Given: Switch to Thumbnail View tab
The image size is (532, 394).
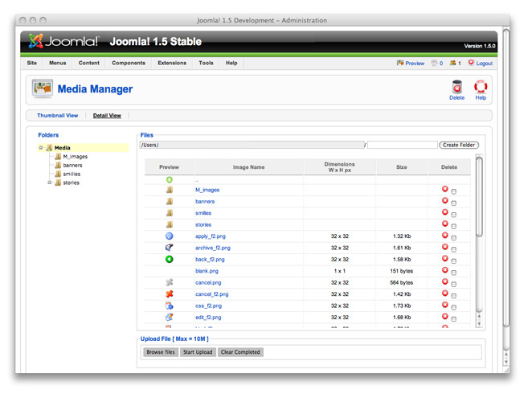Looking at the screenshot, I should tap(58, 116).
